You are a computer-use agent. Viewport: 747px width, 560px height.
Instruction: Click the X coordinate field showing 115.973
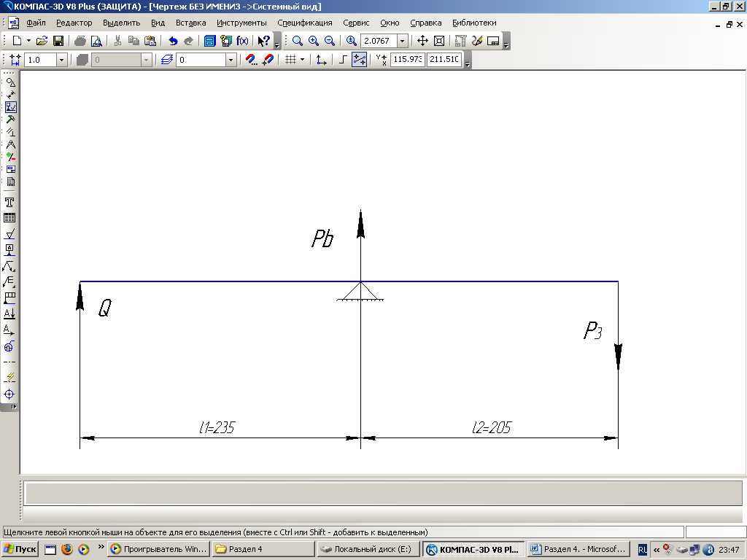(x=407, y=60)
